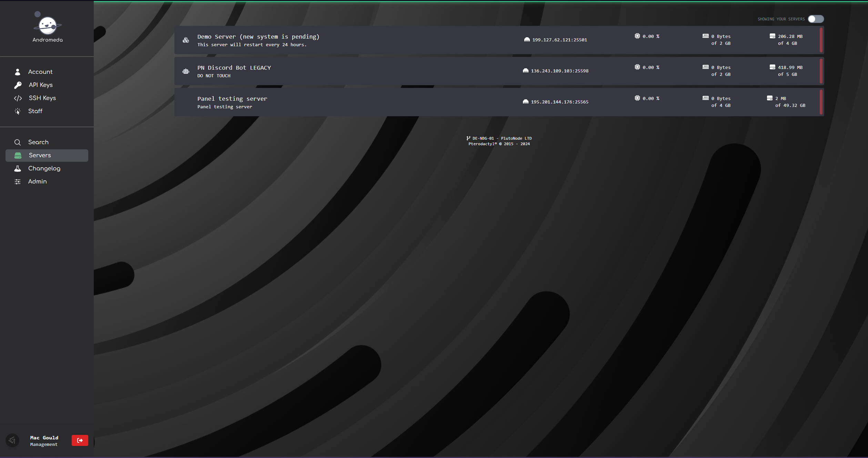This screenshot has height=458, width=868.
Task: Click the 418.99 MB disk value
Action: coord(790,67)
